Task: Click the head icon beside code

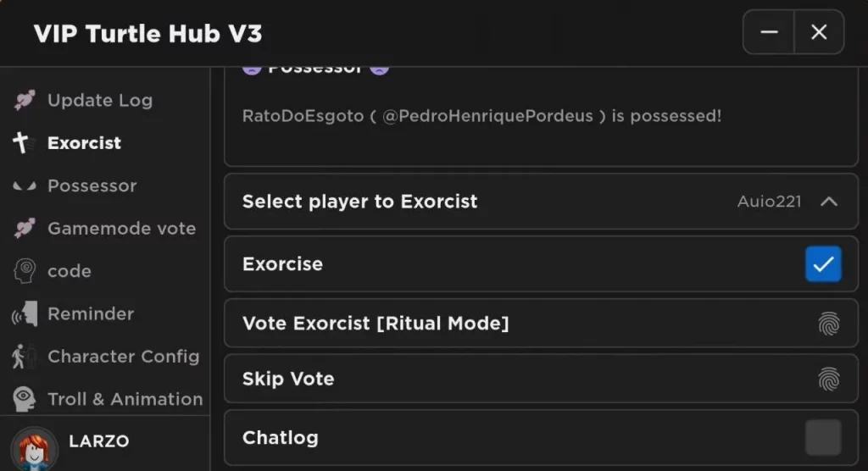Action: pos(24,271)
